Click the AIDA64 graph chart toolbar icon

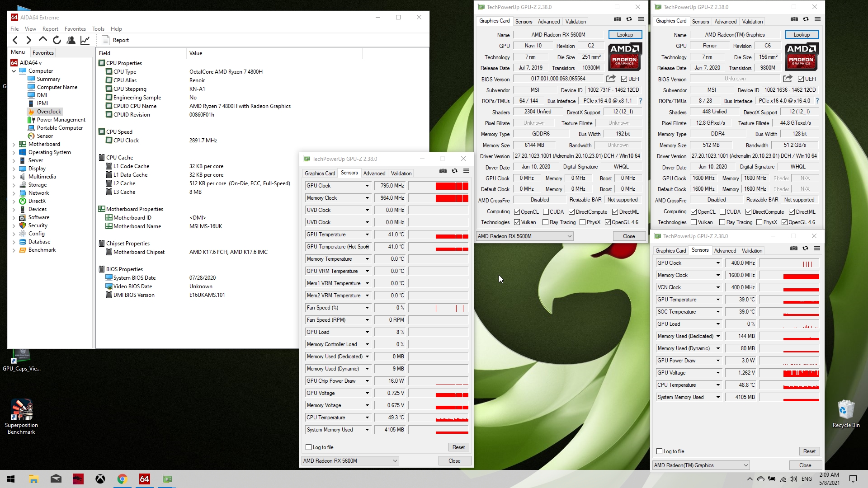tap(85, 40)
